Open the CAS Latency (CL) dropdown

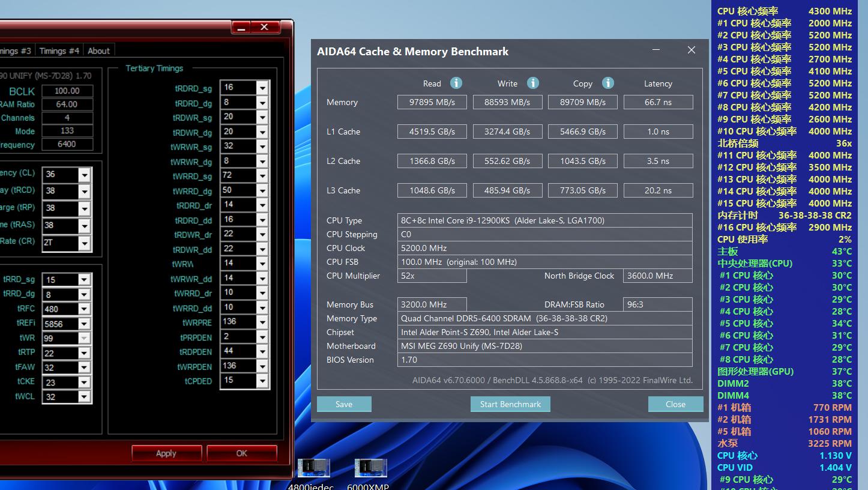(x=84, y=175)
